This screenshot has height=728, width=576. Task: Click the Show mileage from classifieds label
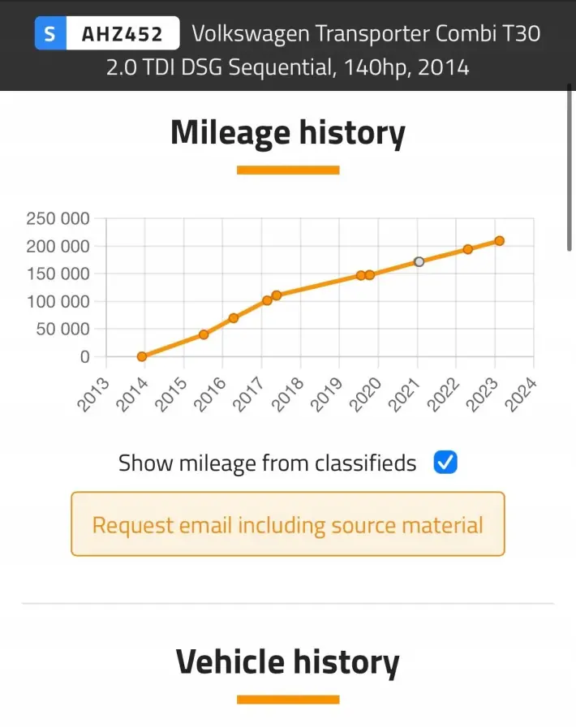coord(267,463)
